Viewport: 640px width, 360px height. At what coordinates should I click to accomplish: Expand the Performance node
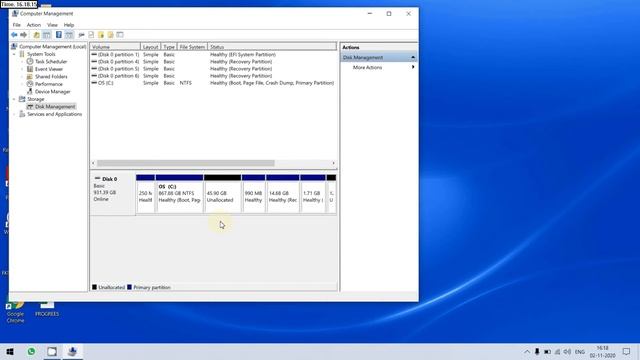pos(22,84)
